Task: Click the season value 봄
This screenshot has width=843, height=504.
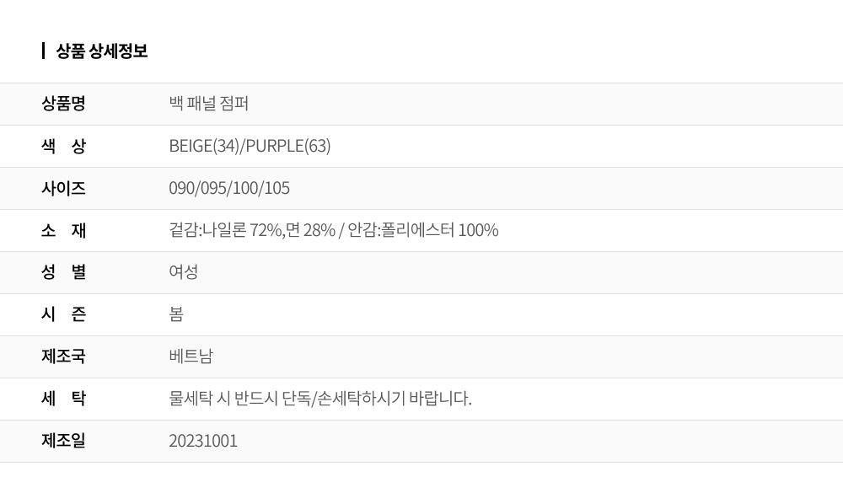Action: click(x=176, y=314)
